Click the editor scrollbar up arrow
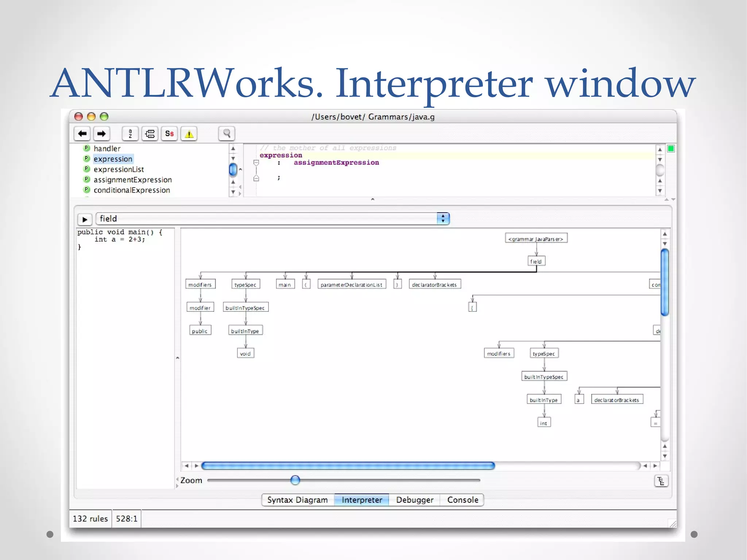 659,149
